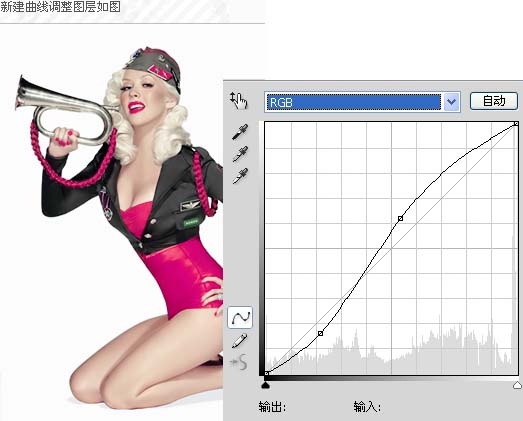Click the dropdown arrow beside RGB
This screenshot has height=421, width=523.
(x=452, y=102)
